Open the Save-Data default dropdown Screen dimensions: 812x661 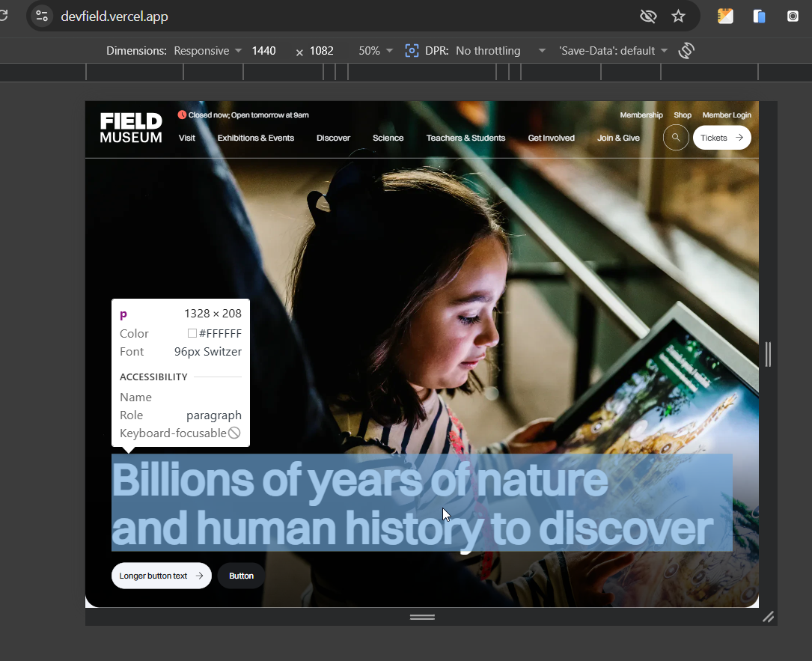point(613,51)
